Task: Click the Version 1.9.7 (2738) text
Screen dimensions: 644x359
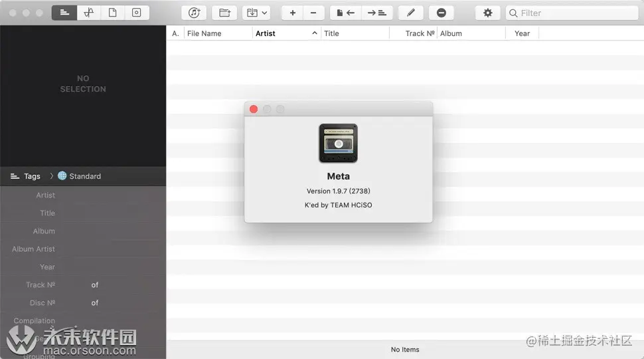Action: 339,191
